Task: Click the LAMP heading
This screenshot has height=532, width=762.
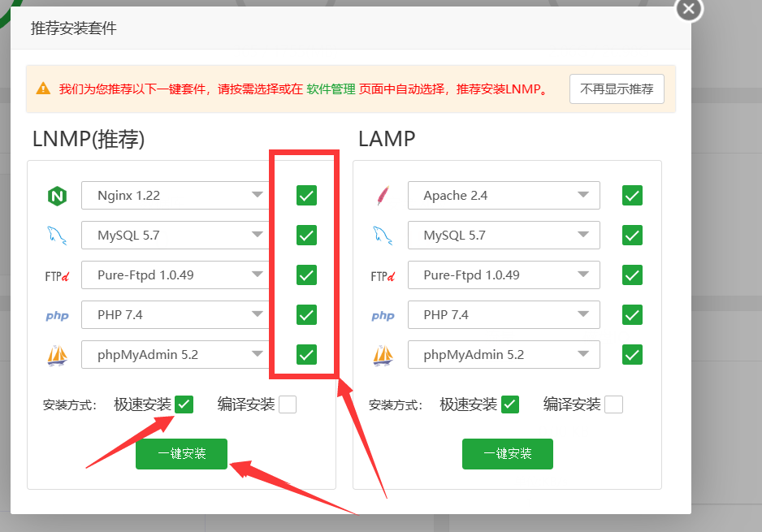Action: pyautogui.click(x=387, y=139)
